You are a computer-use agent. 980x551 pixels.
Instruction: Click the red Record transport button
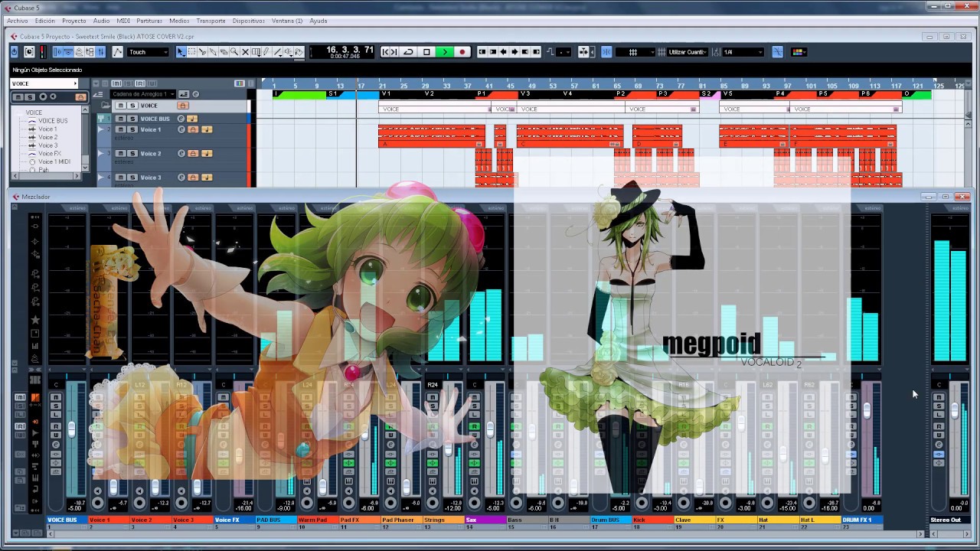(462, 52)
